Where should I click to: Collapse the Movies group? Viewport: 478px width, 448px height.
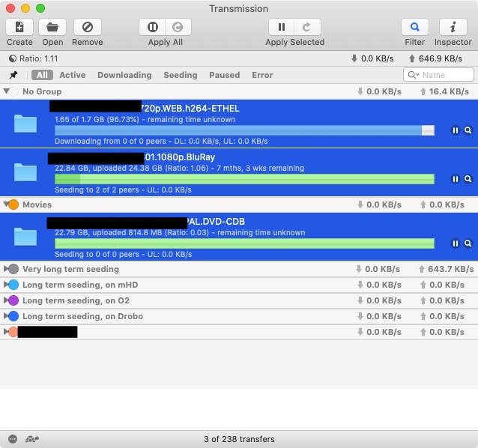coord(5,204)
